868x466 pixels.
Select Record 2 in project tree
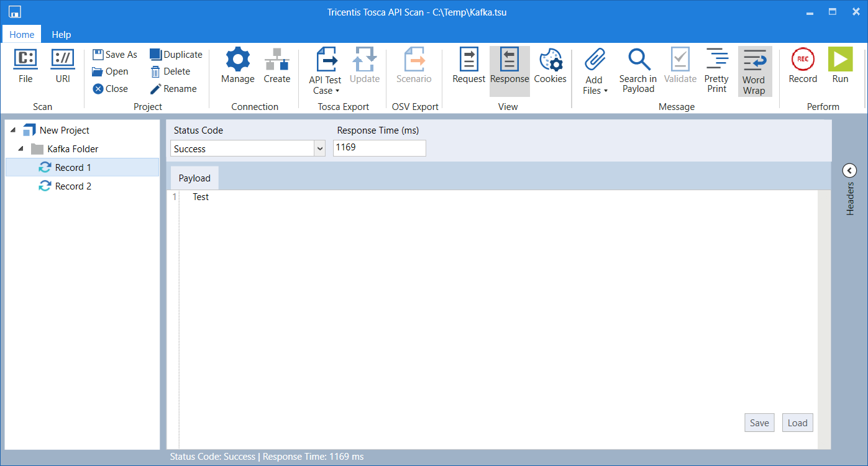pos(73,186)
